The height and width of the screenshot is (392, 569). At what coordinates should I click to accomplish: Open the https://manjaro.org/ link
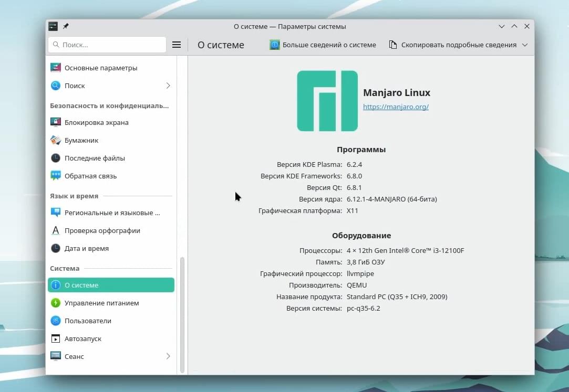tap(396, 107)
